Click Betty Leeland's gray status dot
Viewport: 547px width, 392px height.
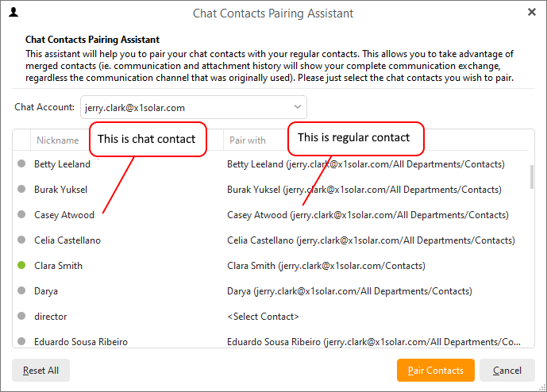tap(21, 163)
